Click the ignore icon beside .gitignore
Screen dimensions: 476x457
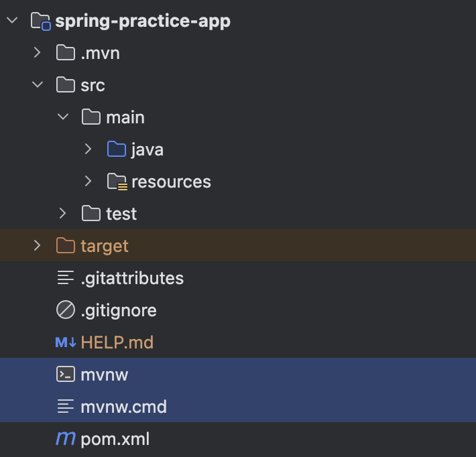tap(66, 310)
